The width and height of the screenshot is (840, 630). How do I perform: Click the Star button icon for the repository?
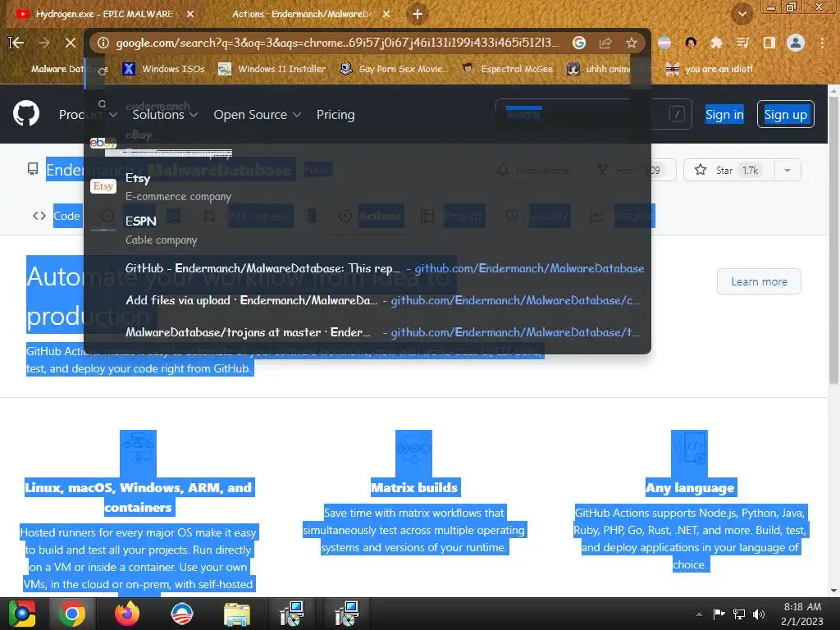[x=701, y=170]
